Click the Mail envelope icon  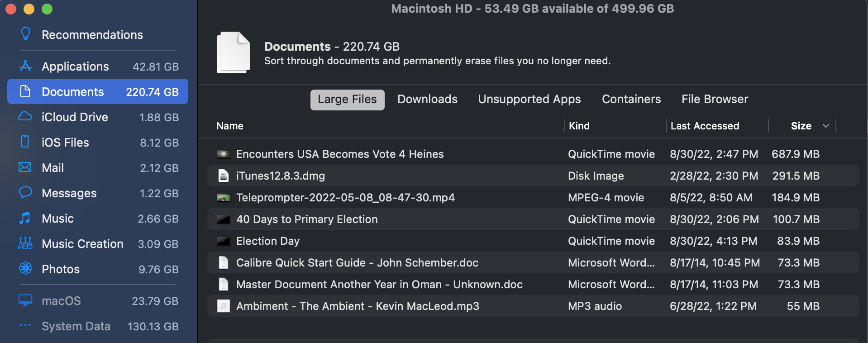click(x=25, y=167)
